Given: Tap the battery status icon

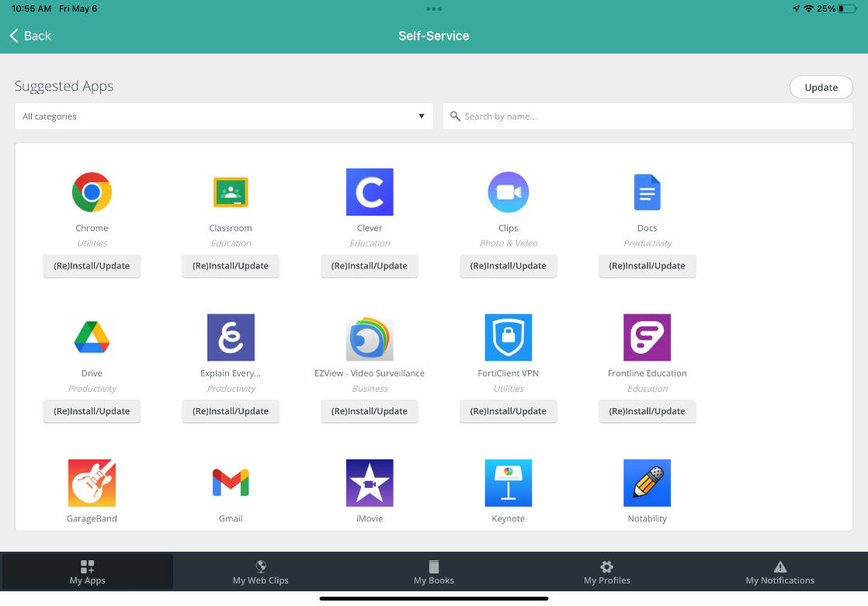Looking at the screenshot, I should 848,9.
